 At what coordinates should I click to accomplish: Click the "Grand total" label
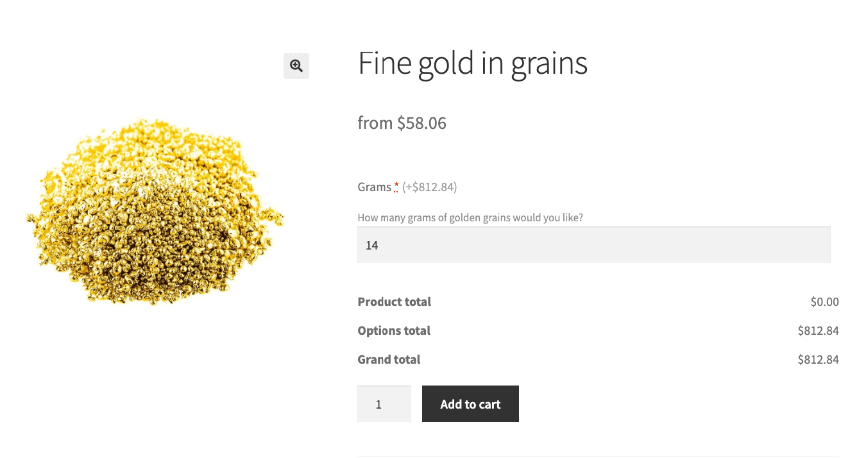389,359
